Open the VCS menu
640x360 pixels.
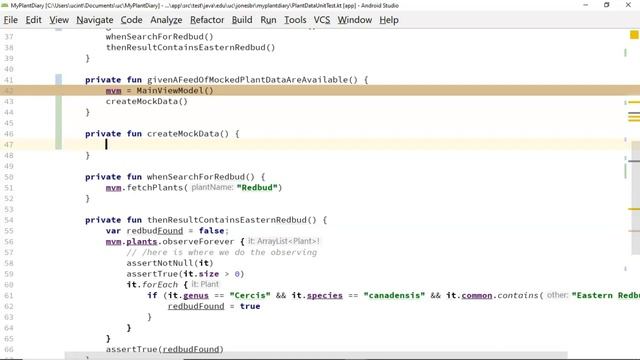[322, 20]
